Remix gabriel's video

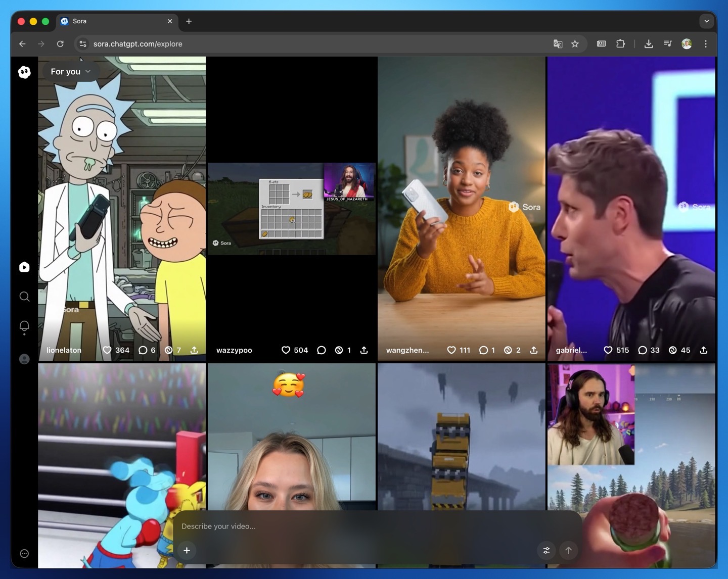tap(673, 350)
